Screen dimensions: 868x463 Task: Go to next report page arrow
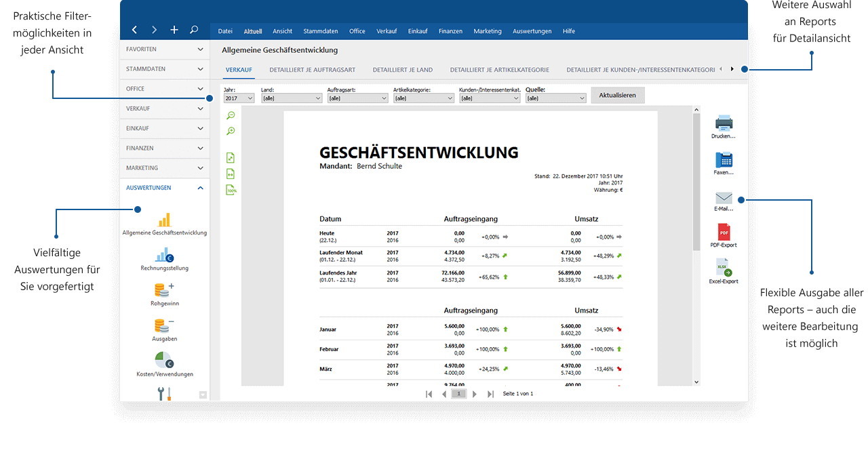tap(475, 394)
